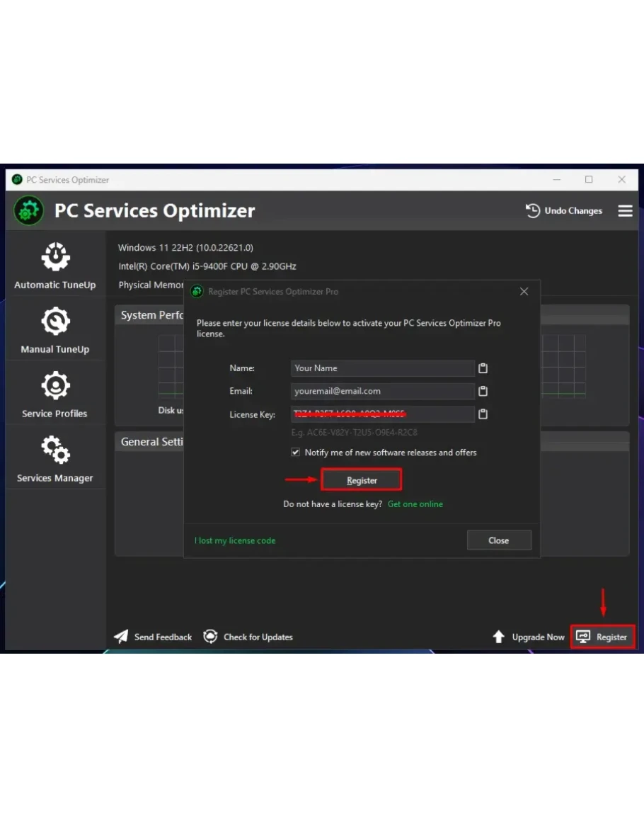Paste clipboard into the Email field
Image resolution: width=644 pixels, height=818 pixels.
tap(483, 391)
